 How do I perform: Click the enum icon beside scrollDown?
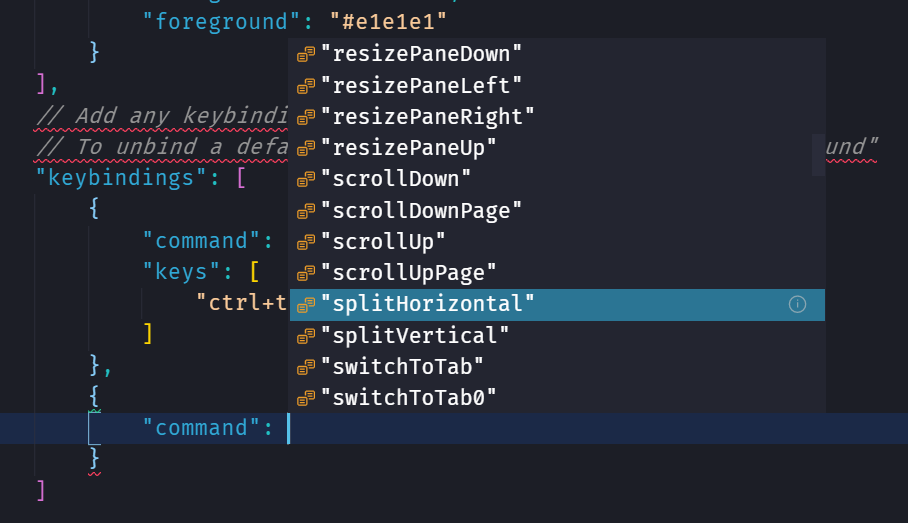pos(307,180)
